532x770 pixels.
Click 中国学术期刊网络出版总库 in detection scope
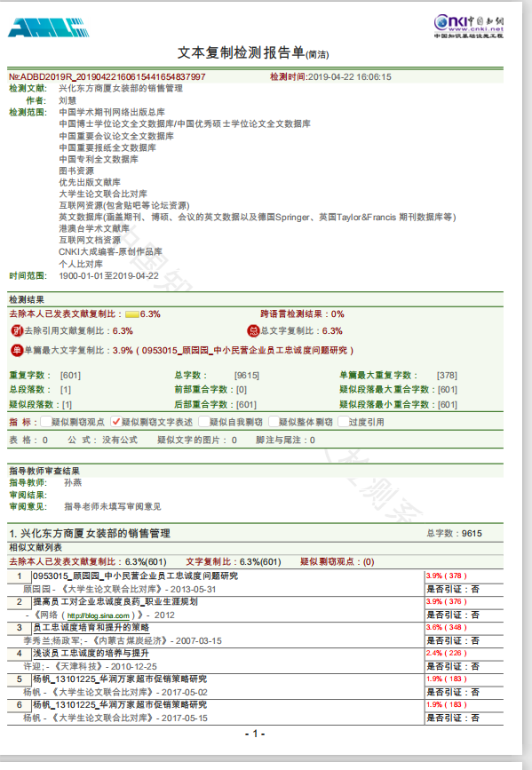click(112, 112)
